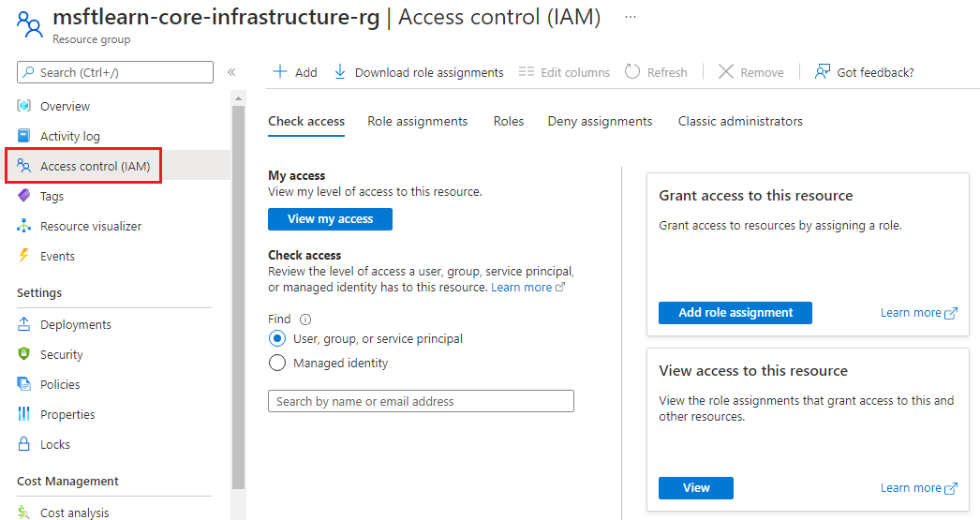Open the Deployments text in Settings

[76, 324]
